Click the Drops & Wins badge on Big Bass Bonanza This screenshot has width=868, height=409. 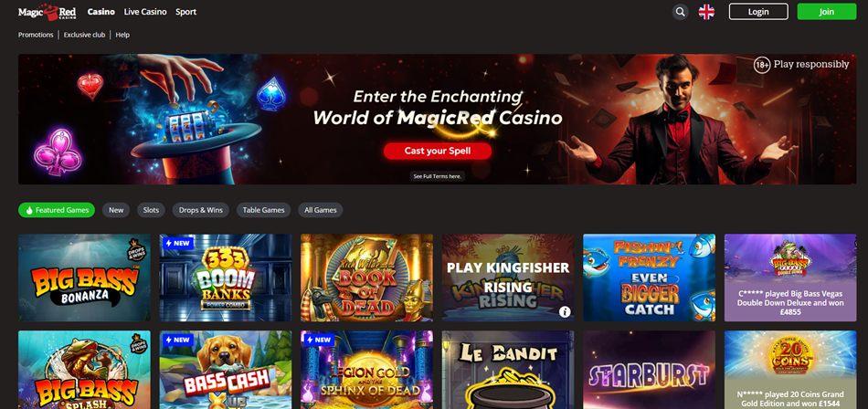[137, 247]
